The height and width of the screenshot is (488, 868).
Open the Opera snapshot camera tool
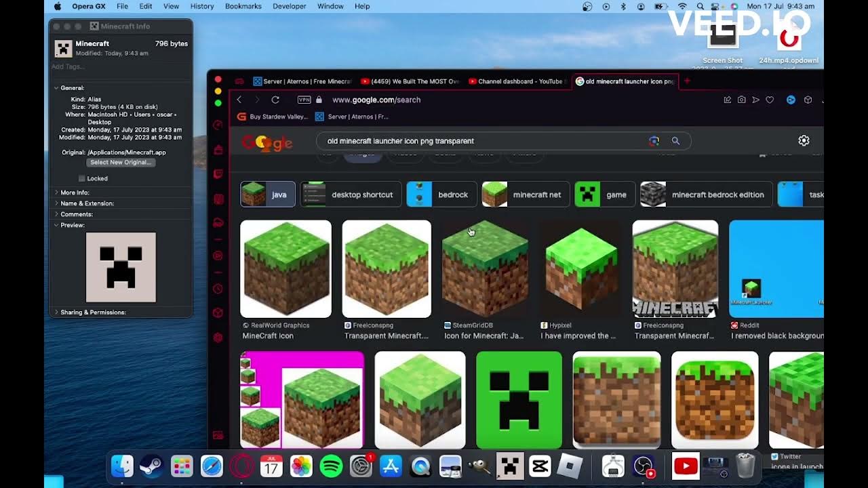(741, 100)
